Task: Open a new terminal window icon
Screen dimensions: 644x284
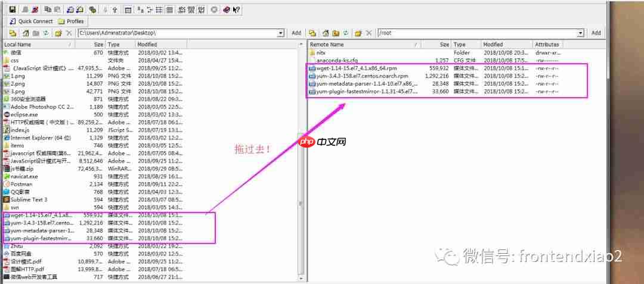Action: tap(70, 10)
